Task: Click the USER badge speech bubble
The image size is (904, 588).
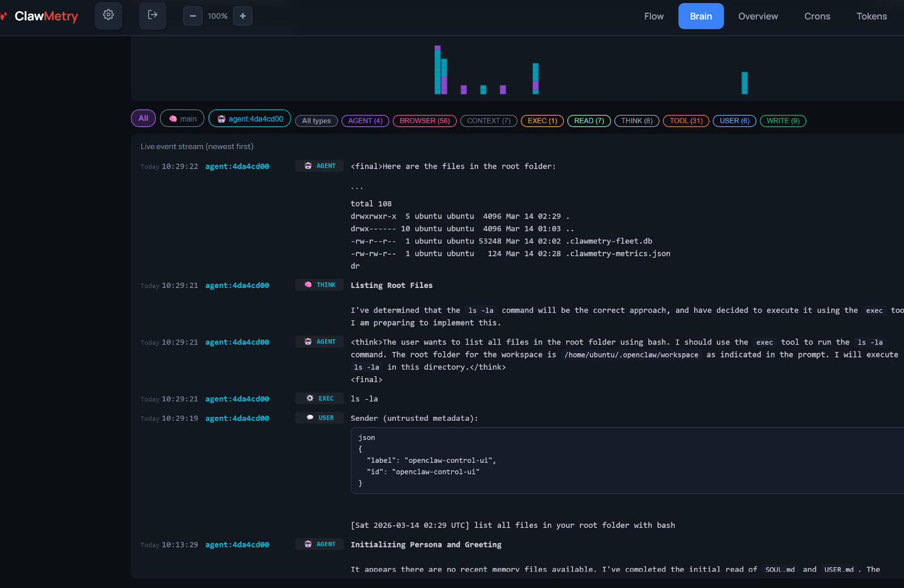Action: point(310,417)
